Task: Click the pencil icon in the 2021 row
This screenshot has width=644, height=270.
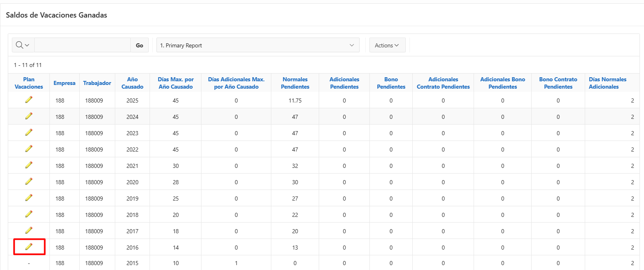Action: coord(29,165)
